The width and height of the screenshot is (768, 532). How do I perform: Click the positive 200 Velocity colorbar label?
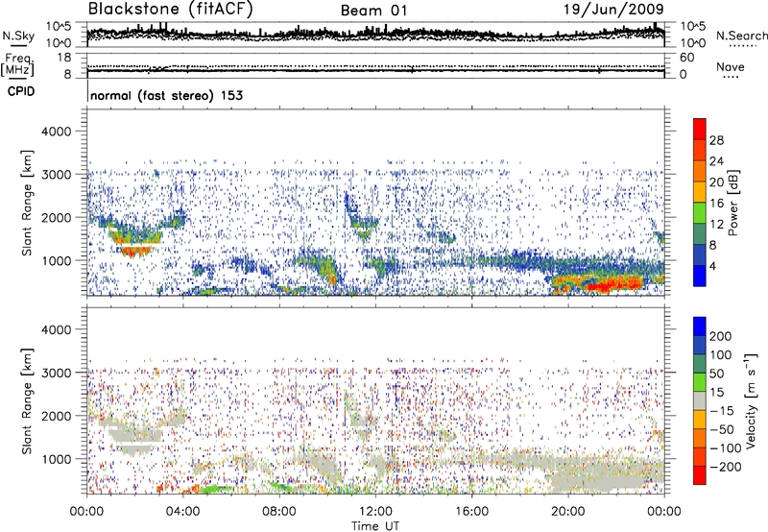pos(721,336)
